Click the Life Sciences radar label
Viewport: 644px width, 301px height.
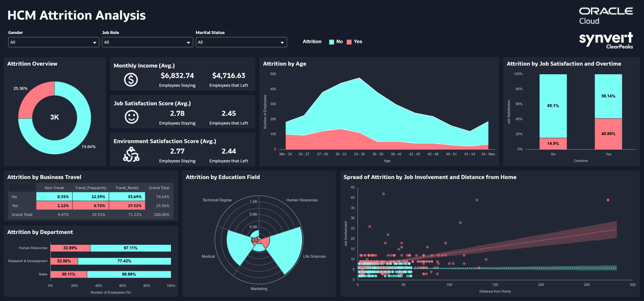(314, 256)
